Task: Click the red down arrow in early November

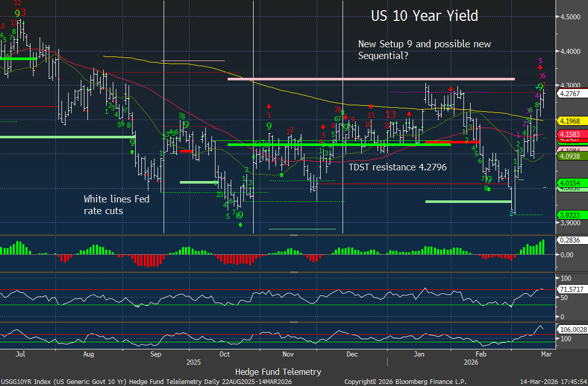Action: (x=269, y=106)
